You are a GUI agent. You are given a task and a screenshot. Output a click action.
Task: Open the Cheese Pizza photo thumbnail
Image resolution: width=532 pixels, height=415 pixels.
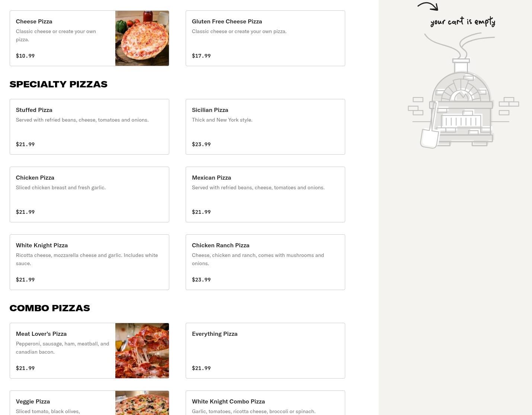point(142,38)
